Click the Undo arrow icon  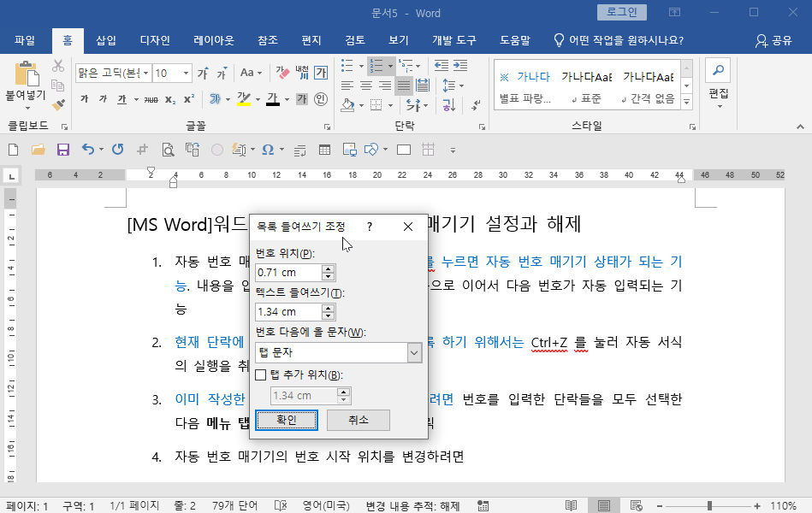[x=88, y=150]
